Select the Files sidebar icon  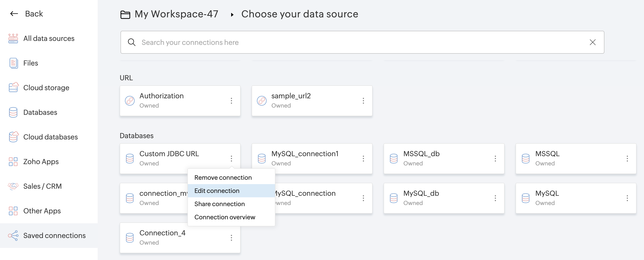(13, 63)
